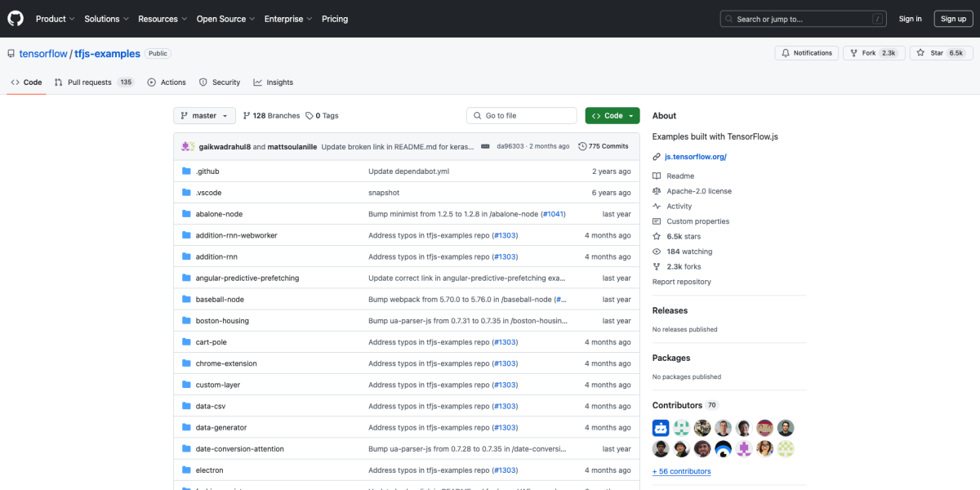980x490 pixels.
Task: Click the commit history clock icon
Action: (x=582, y=146)
